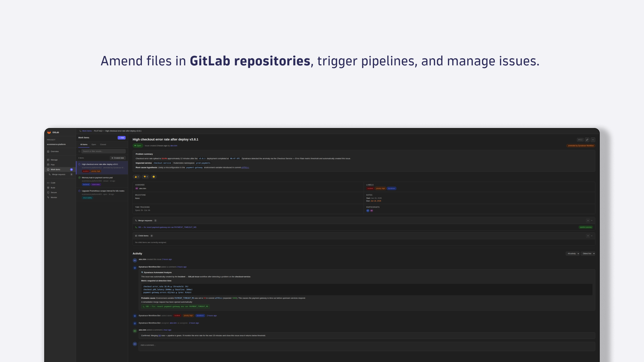Select the High checkout error rate list item

tap(102, 168)
